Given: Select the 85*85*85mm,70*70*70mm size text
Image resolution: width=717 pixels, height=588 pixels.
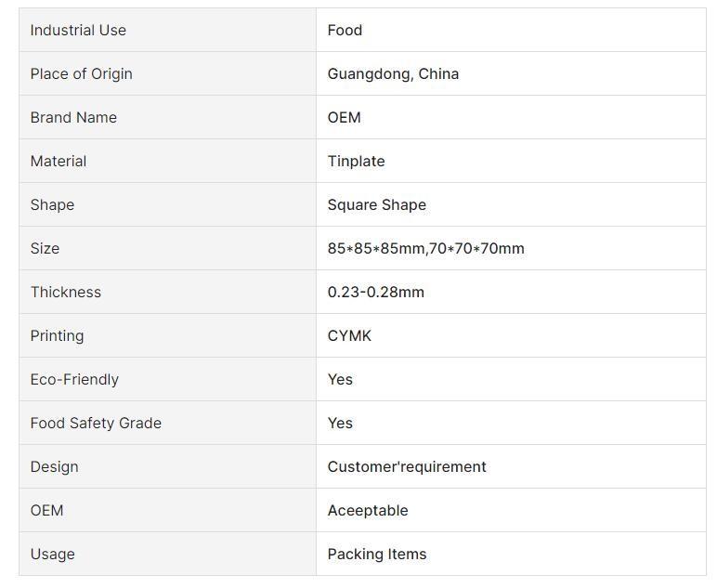Looking at the screenshot, I should pos(425,248).
